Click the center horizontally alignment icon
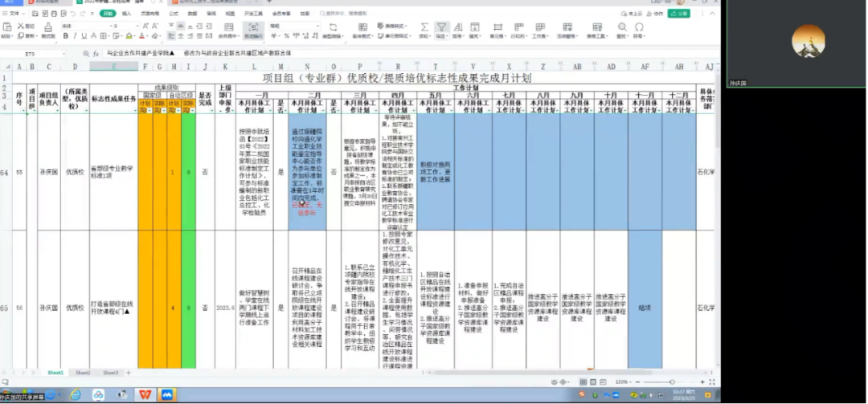 click(181, 36)
